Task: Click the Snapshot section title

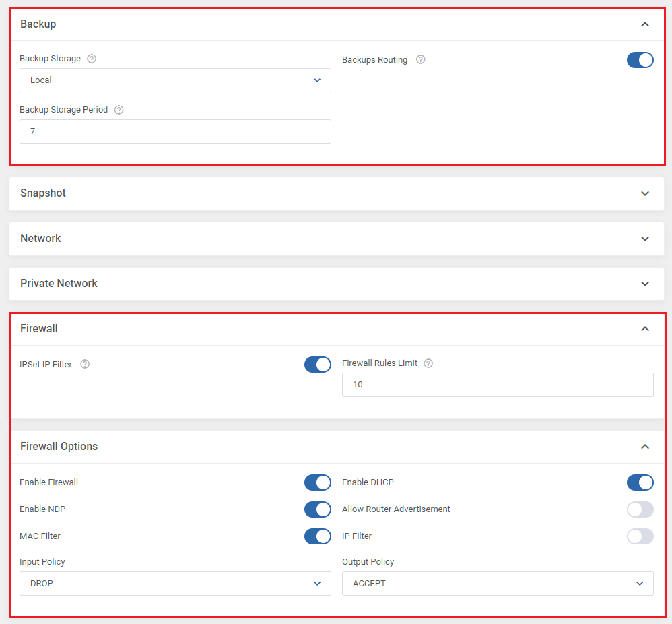Action: point(43,193)
